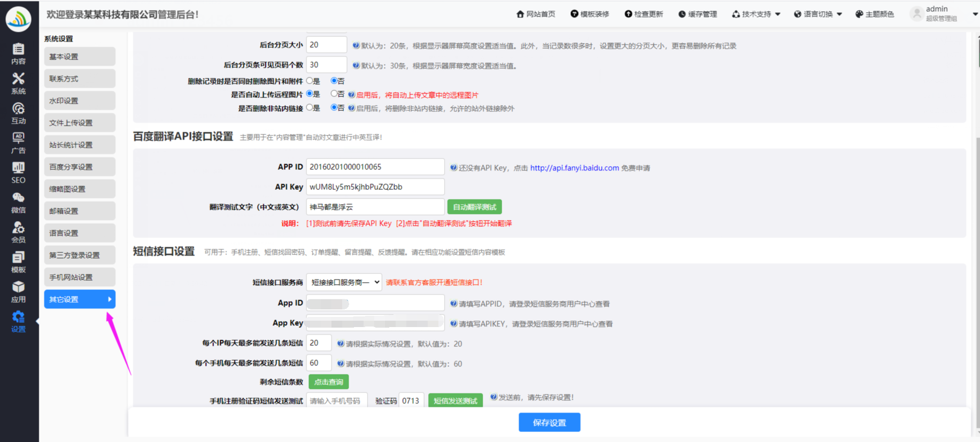980x442 pixels.
Task: Open the 系统 tools section
Action: pyautogui.click(x=18, y=84)
